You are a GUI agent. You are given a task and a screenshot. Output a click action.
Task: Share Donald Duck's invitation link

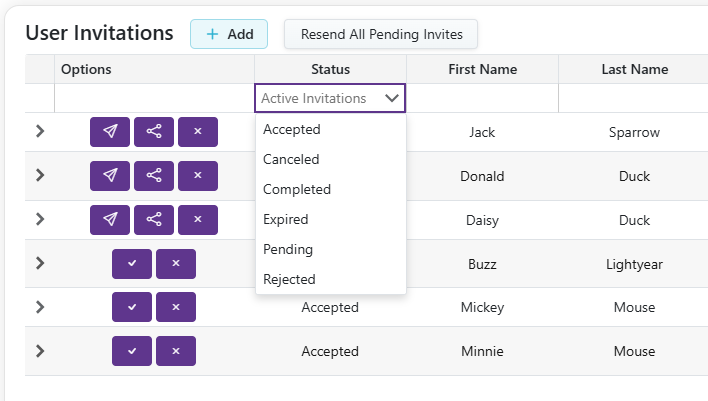tap(154, 176)
